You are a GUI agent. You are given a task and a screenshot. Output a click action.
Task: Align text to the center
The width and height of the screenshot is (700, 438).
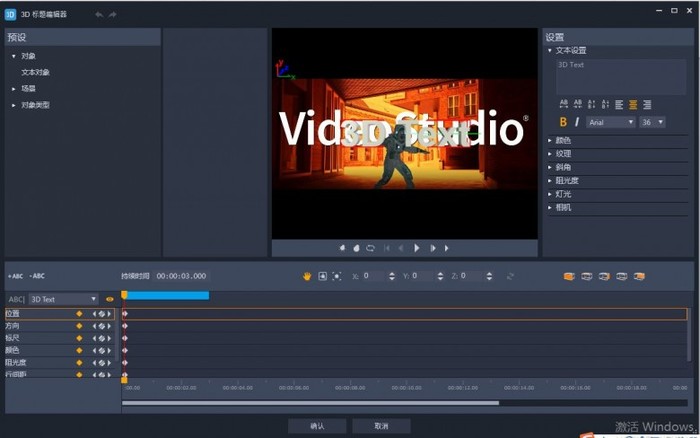(633, 105)
